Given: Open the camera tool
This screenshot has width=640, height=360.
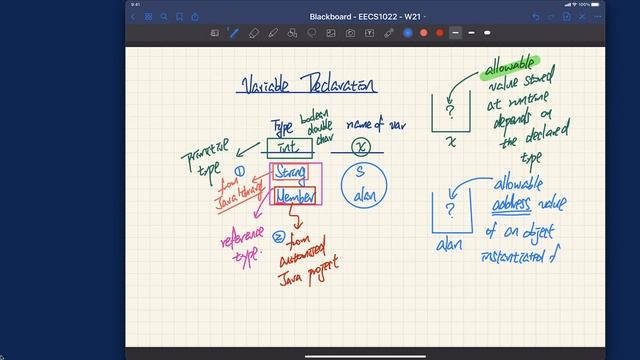Looking at the screenshot, I should coord(350,33).
